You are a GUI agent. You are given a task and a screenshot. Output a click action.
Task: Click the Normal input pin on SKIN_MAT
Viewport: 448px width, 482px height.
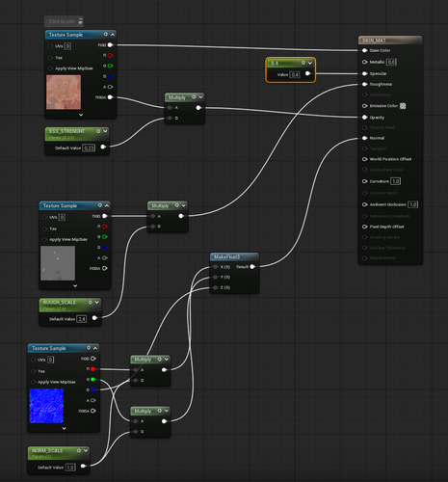point(364,138)
